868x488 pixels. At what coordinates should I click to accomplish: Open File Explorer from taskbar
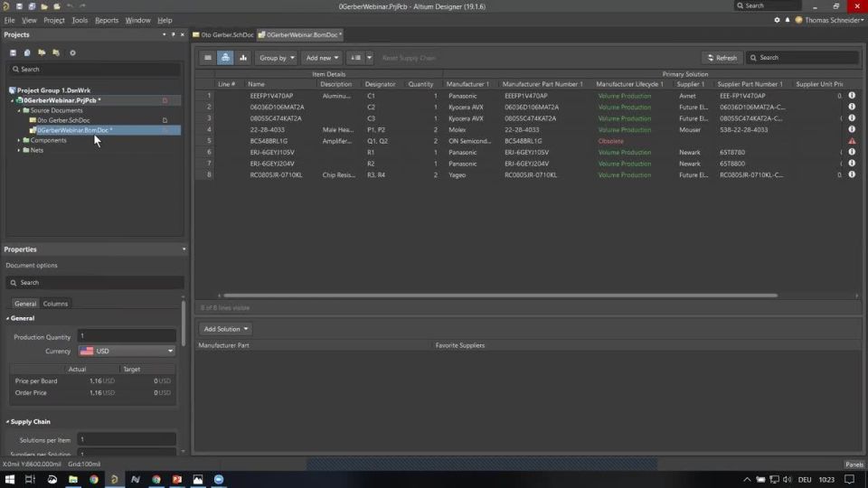[x=73, y=479]
